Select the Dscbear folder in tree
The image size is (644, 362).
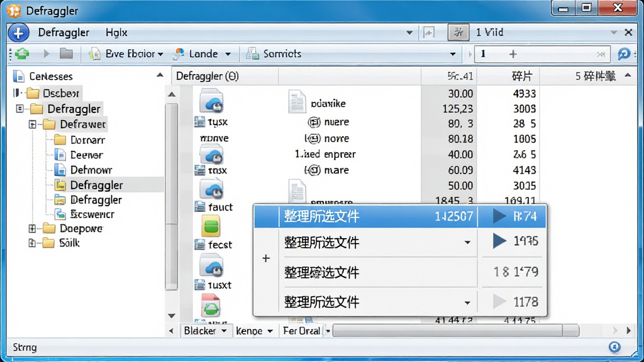coord(61,94)
